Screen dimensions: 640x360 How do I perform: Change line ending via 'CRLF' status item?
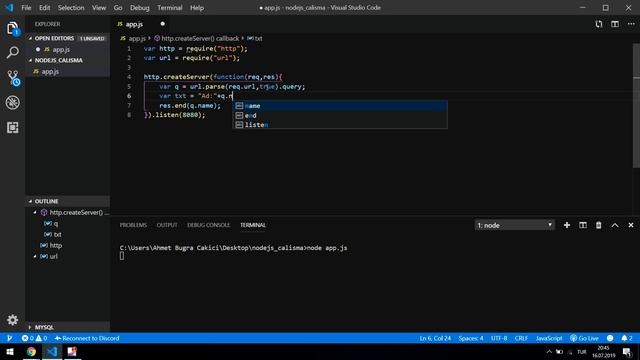click(521, 338)
